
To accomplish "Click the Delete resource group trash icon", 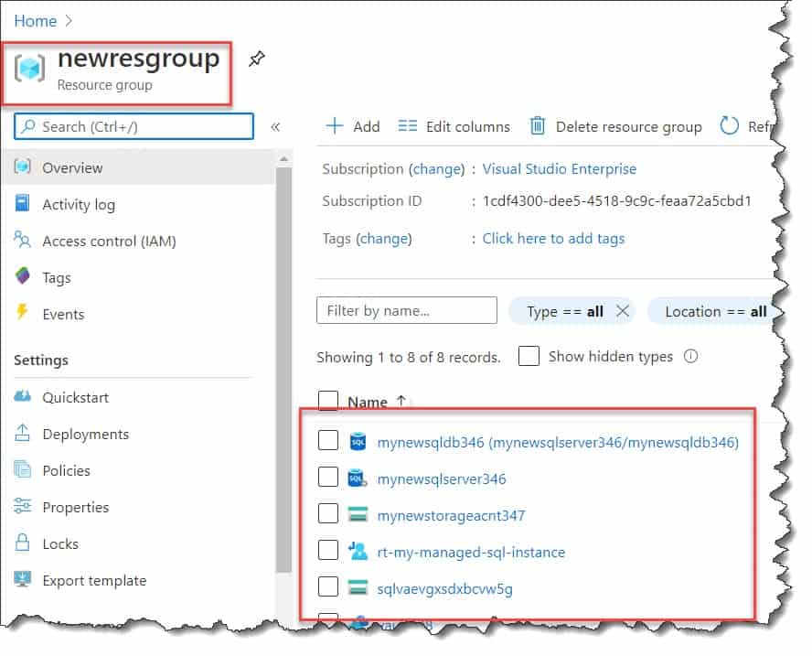I will pos(539,126).
